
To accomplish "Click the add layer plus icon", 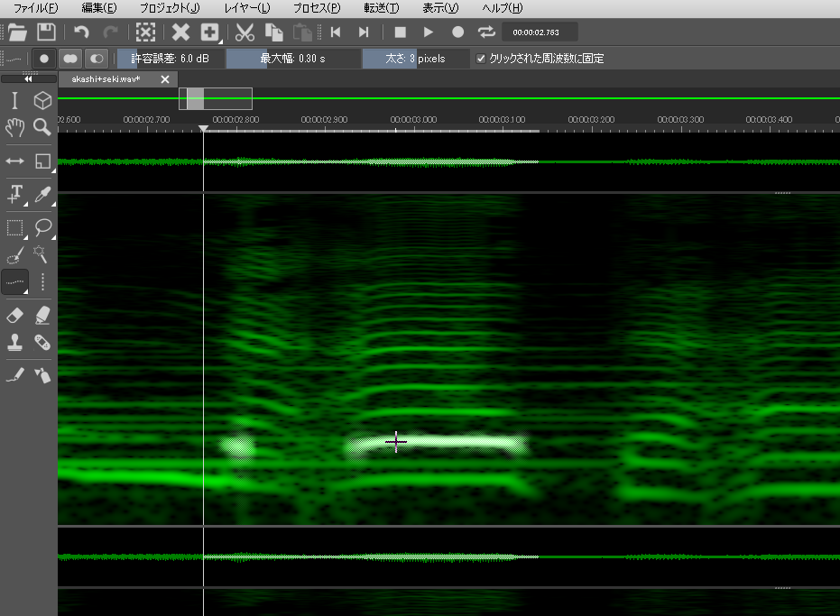I will point(210,32).
